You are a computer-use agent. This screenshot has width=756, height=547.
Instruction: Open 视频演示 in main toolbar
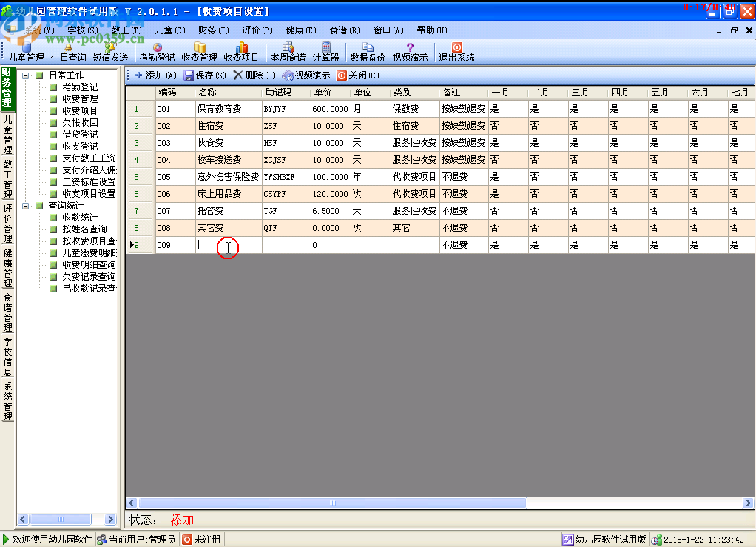(410, 52)
